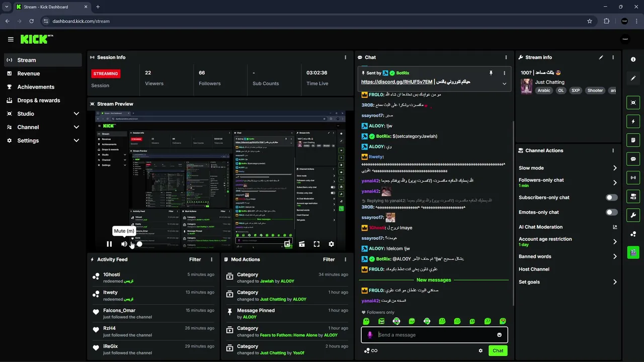This screenshot has height=362, width=644.
Task: Click the channel points infinity icon
Action: (x=371, y=351)
